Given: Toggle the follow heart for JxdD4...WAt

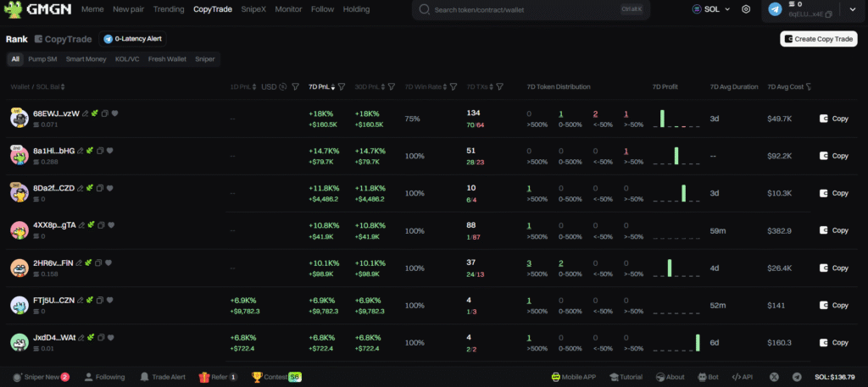Looking at the screenshot, I should tap(111, 337).
